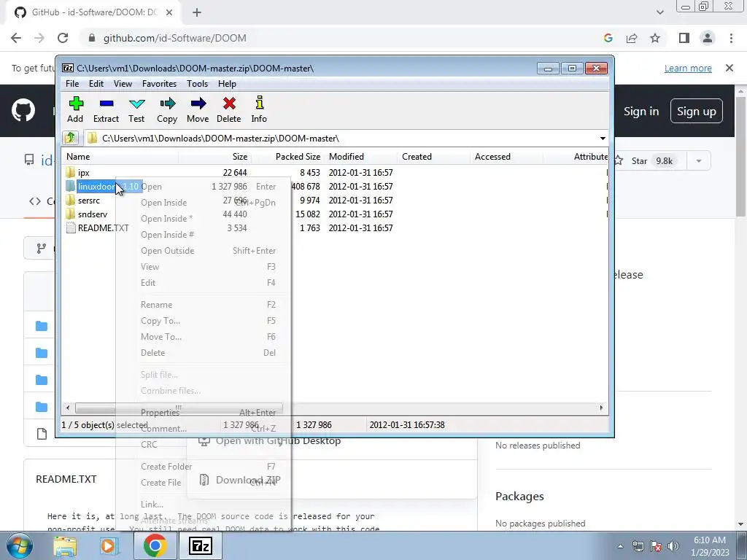The height and width of the screenshot is (560, 747).
Task: Select the sersrc folder
Action: tap(88, 201)
